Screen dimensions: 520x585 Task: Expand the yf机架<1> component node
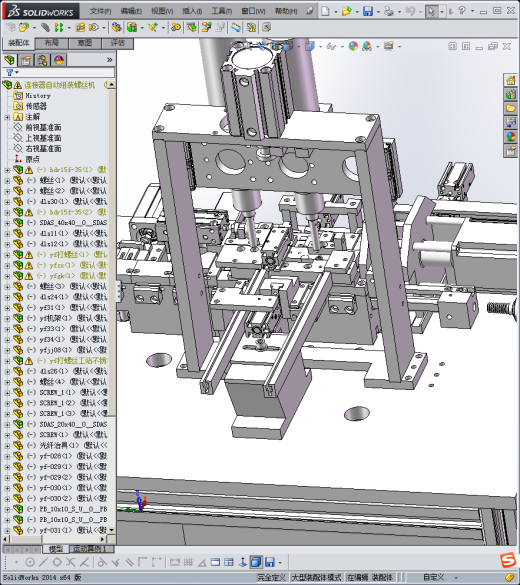click(7, 319)
